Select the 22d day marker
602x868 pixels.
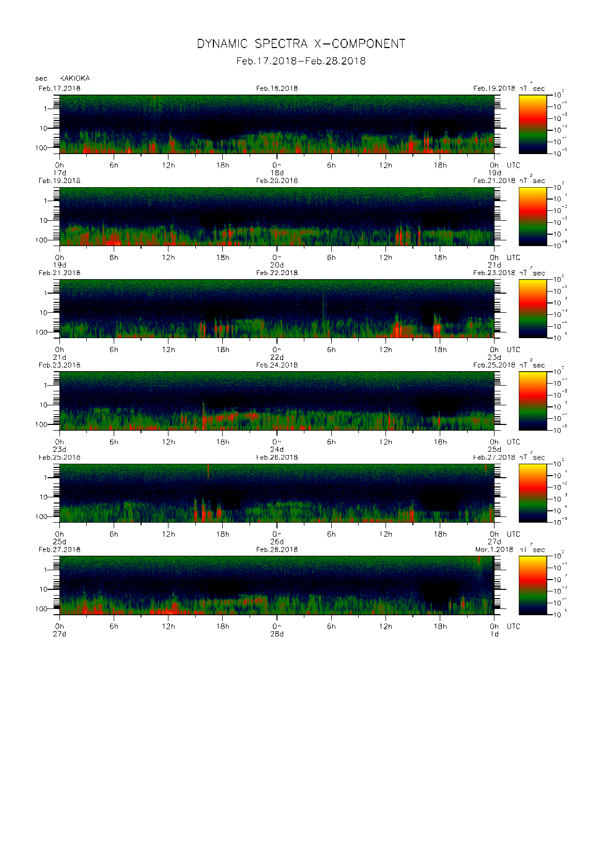coord(277,357)
